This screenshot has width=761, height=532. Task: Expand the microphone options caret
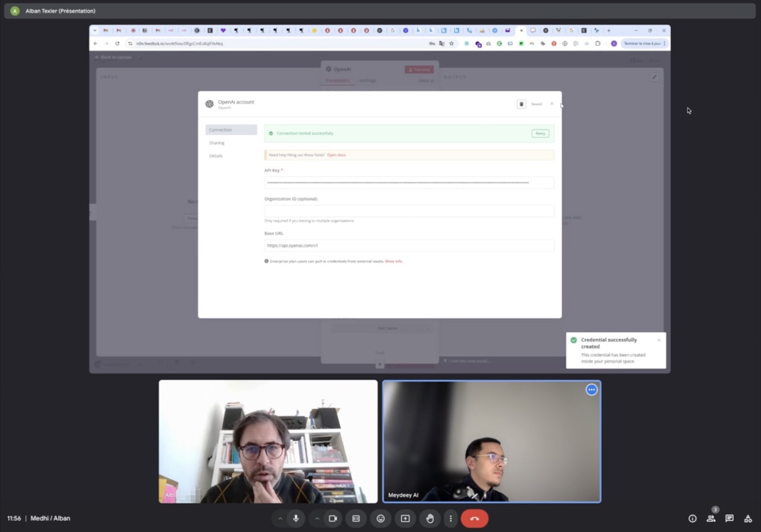click(x=280, y=518)
